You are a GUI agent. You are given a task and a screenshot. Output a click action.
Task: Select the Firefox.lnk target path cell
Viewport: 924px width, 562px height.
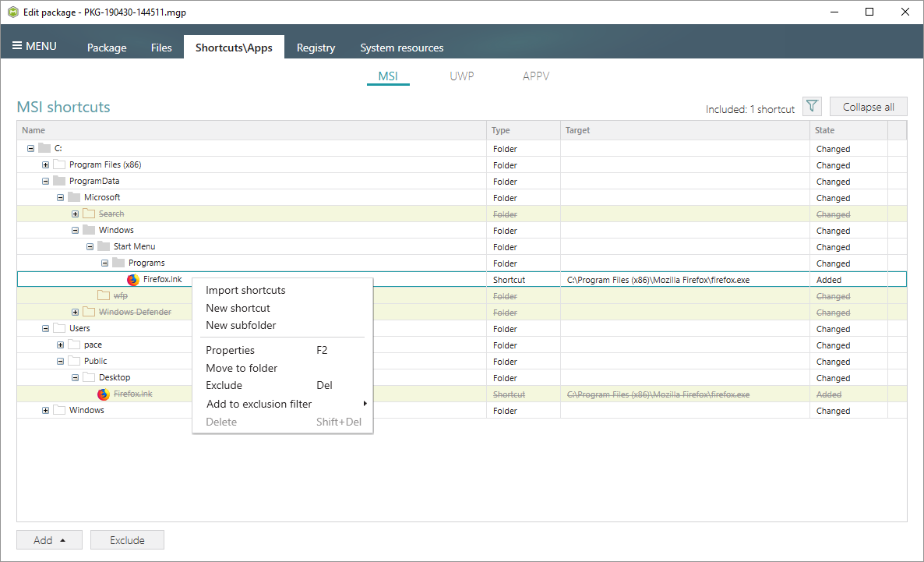point(685,280)
